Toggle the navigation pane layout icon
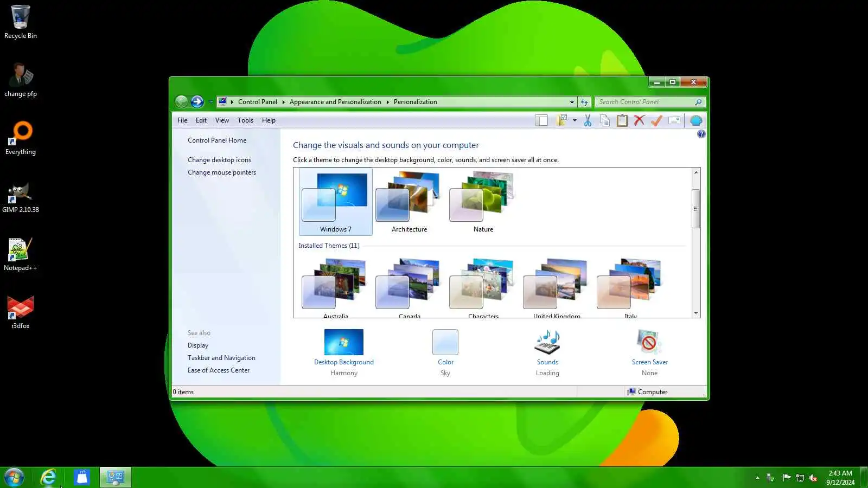Image resolution: width=868 pixels, height=488 pixels. [541, 120]
